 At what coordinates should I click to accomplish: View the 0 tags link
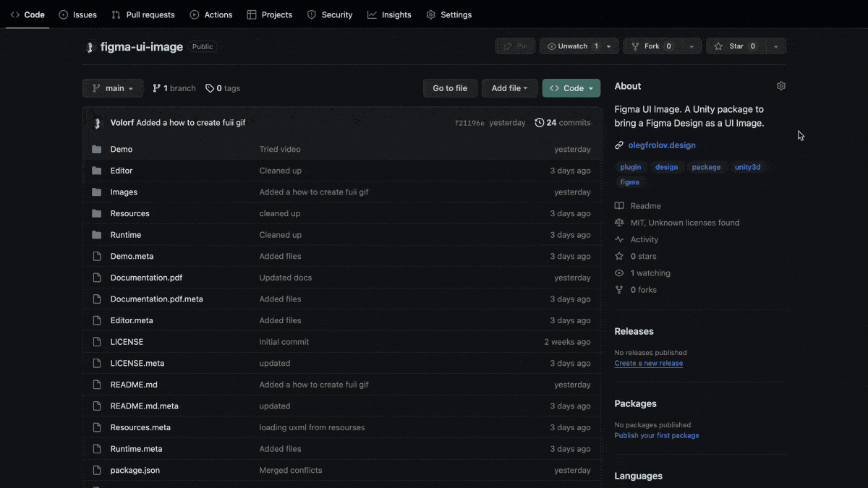click(223, 88)
